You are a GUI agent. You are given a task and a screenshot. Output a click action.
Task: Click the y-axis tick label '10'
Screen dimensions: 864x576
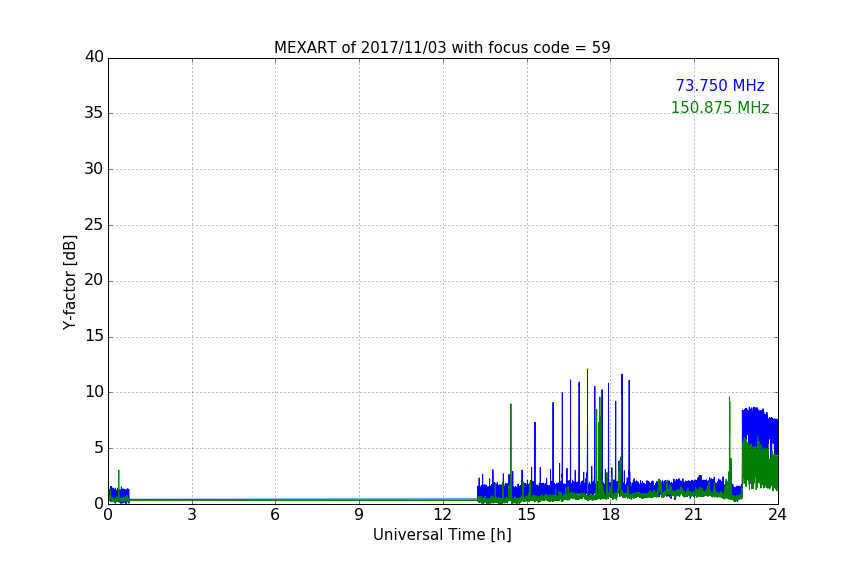coord(94,392)
